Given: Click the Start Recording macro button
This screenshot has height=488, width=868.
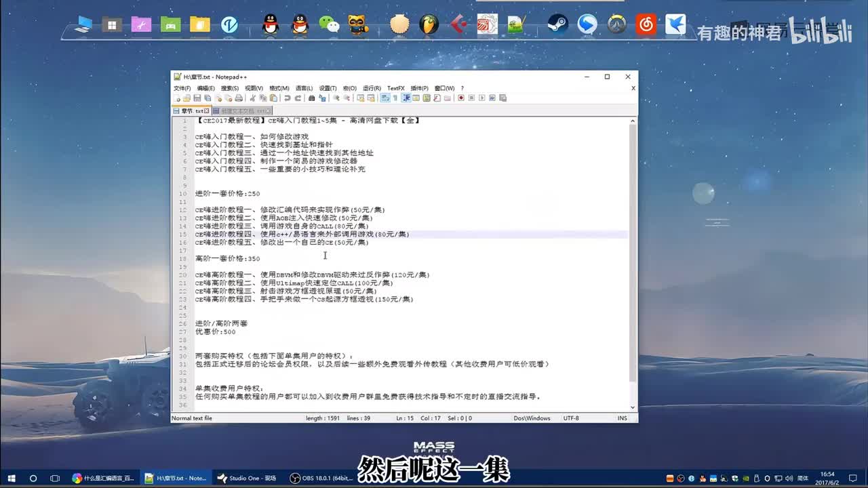Looking at the screenshot, I should 462,98.
